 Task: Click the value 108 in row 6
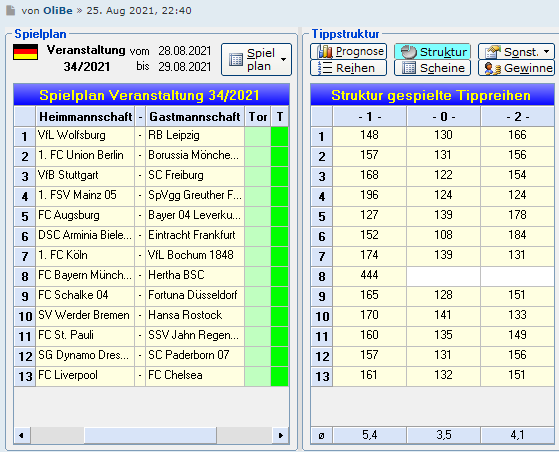pyautogui.click(x=443, y=236)
